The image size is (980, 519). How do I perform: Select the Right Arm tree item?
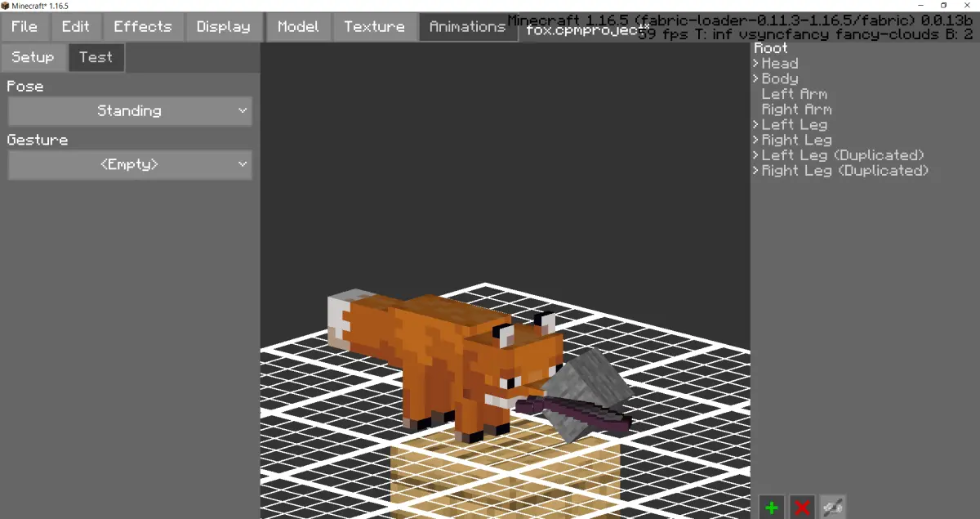[x=796, y=110]
